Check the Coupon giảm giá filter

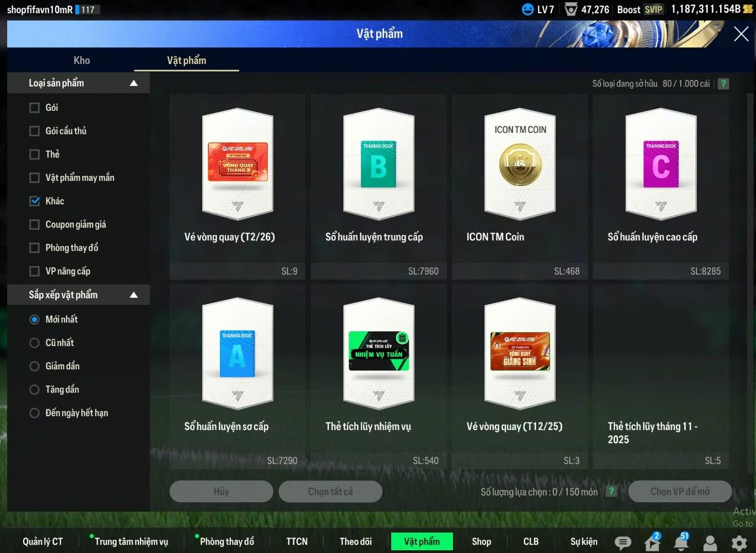35,224
